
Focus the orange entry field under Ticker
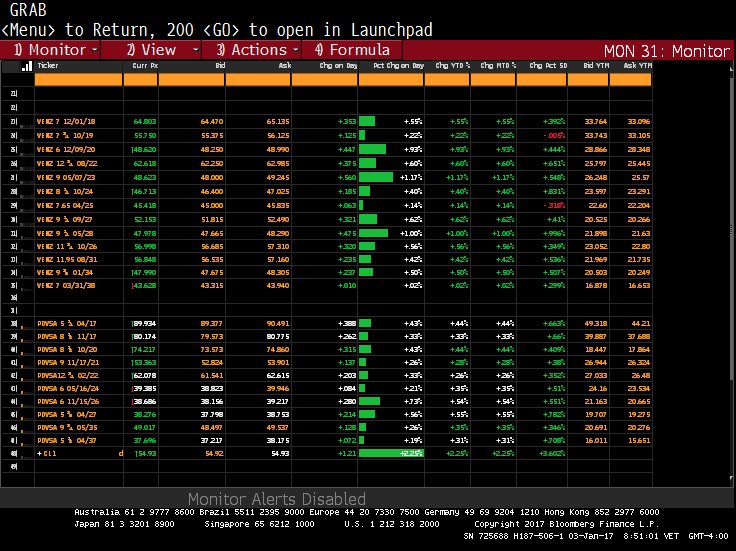(x=78, y=80)
